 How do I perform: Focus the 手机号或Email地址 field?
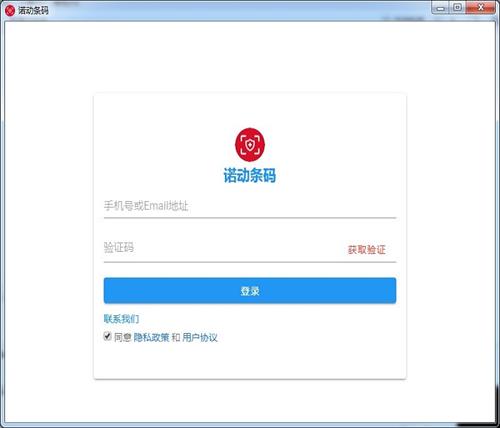pos(250,206)
